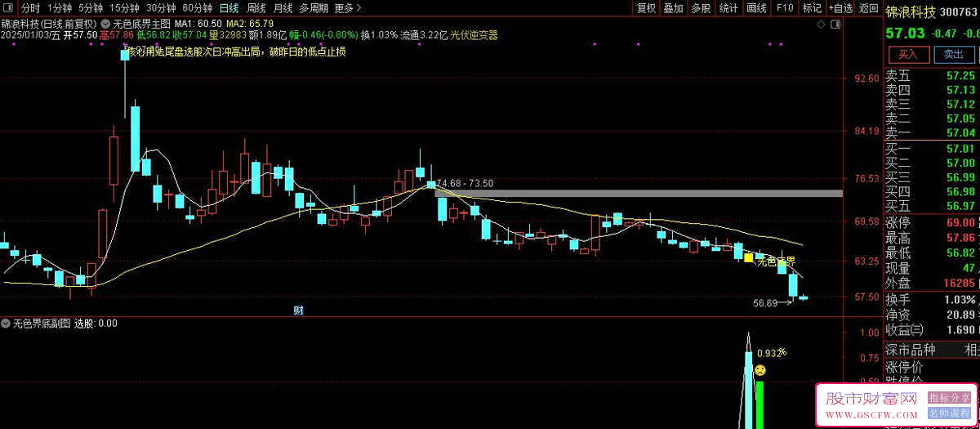Viewport: 980px width, 429px height.
Task: Click the 卖二 price 57.05
Action: (x=960, y=118)
